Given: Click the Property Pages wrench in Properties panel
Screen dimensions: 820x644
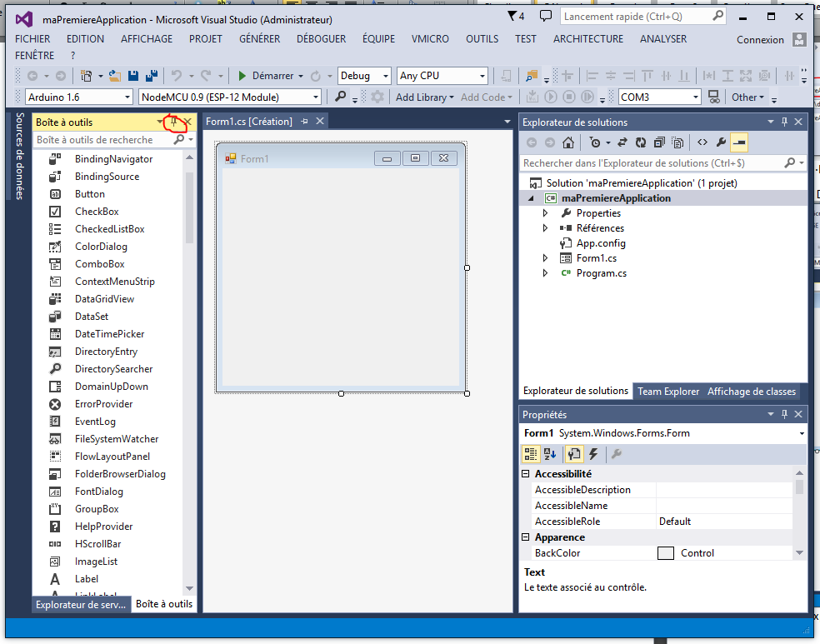Looking at the screenshot, I should pyautogui.click(x=617, y=454).
